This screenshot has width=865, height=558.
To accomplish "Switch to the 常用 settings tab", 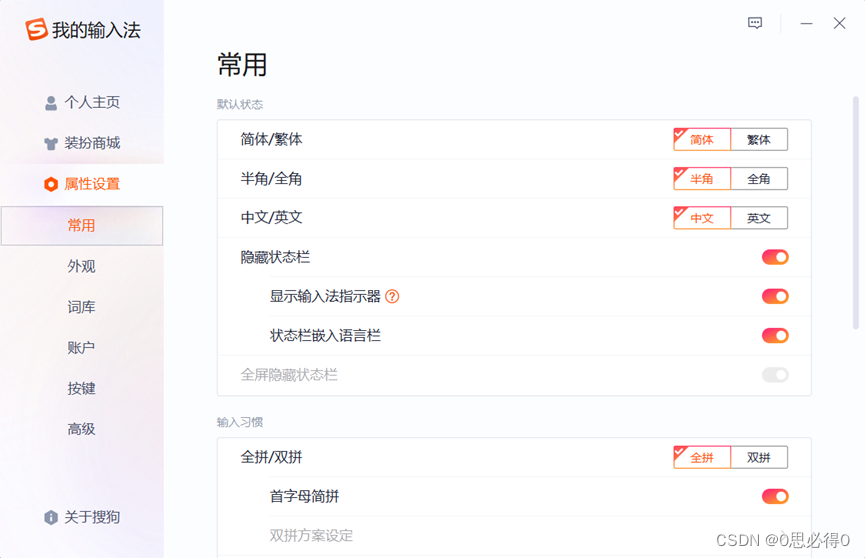I will 82,225.
